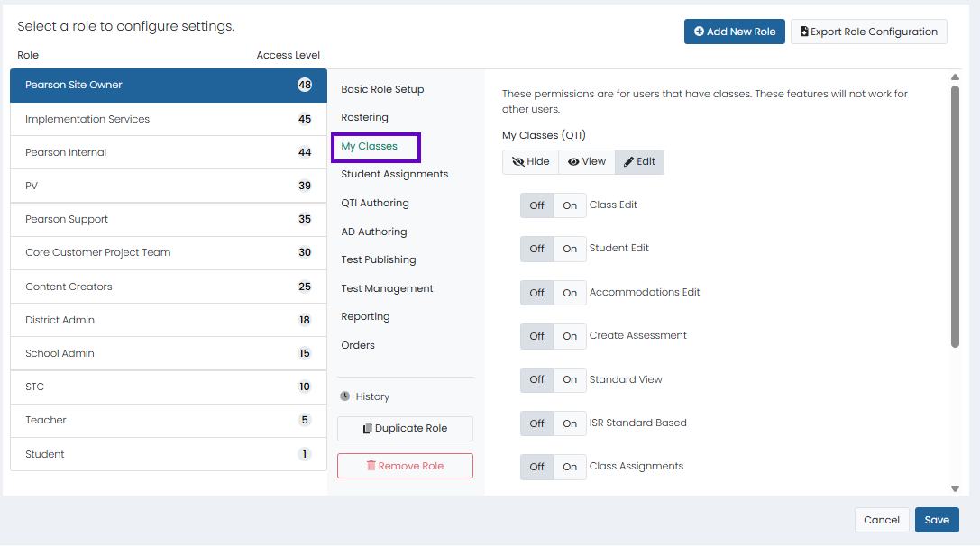The height and width of the screenshot is (546, 980).
Task: Turn Accommodations Edit on
Action: (570, 292)
